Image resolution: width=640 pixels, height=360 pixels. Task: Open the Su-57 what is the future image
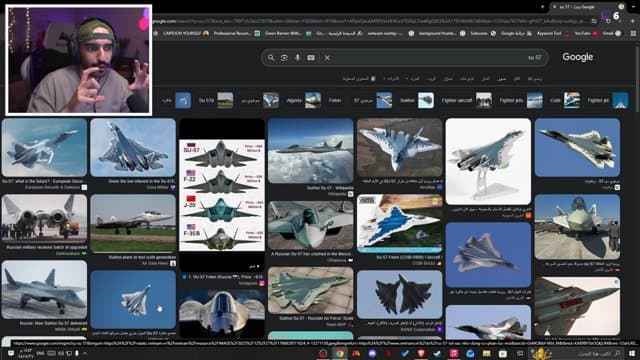pos(44,147)
